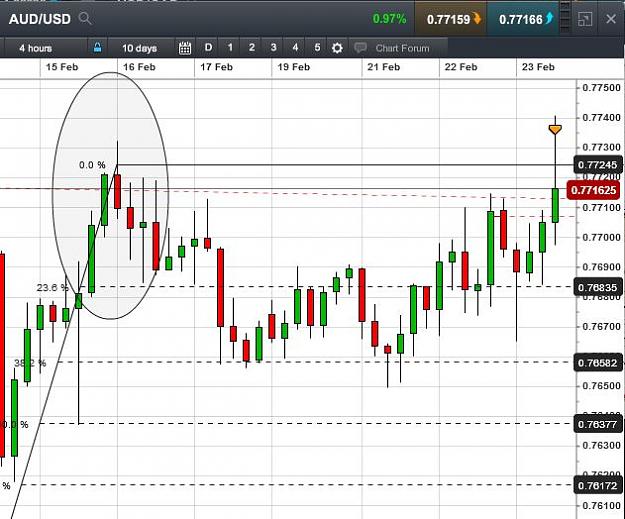Screen dimensions: 625x519
Task: Open the 10 days range dropdown
Action: pos(140,48)
